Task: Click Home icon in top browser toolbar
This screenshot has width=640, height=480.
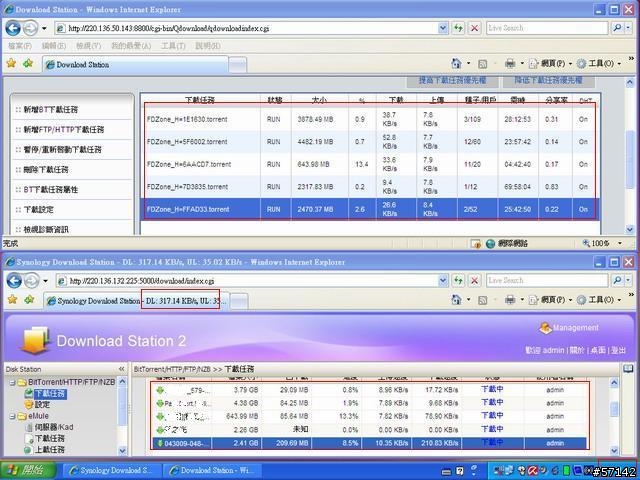Action: pos(456,63)
